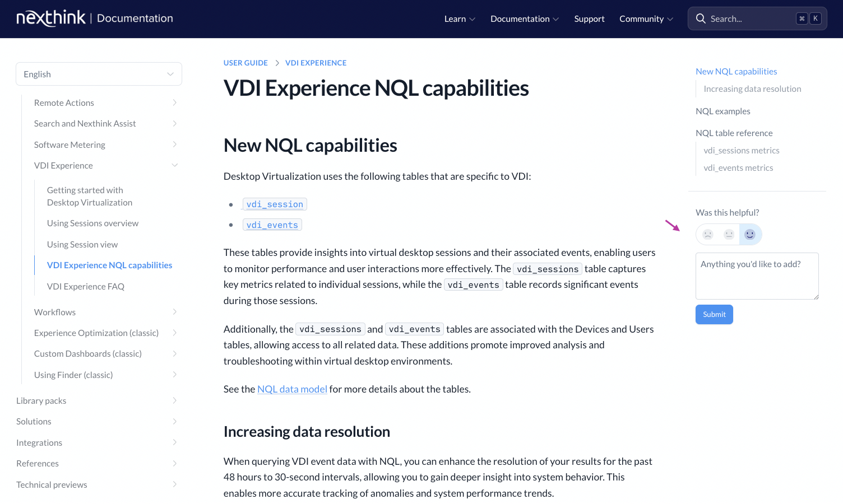
Task: Open the Learn menu
Action: [460, 19]
